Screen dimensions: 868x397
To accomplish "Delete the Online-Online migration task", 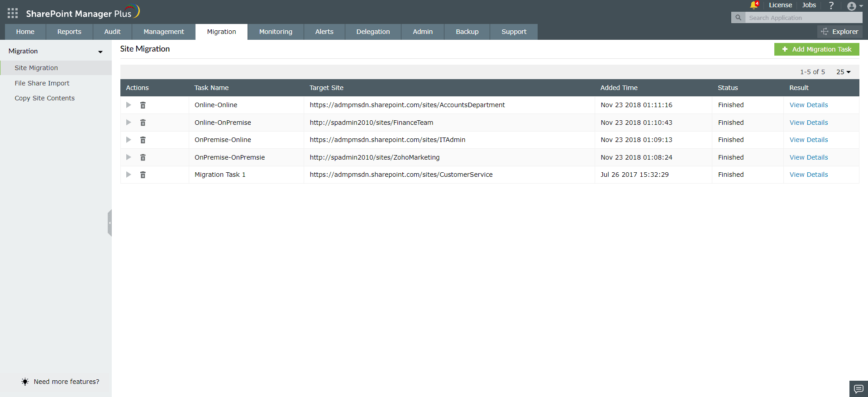I will pos(143,105).
